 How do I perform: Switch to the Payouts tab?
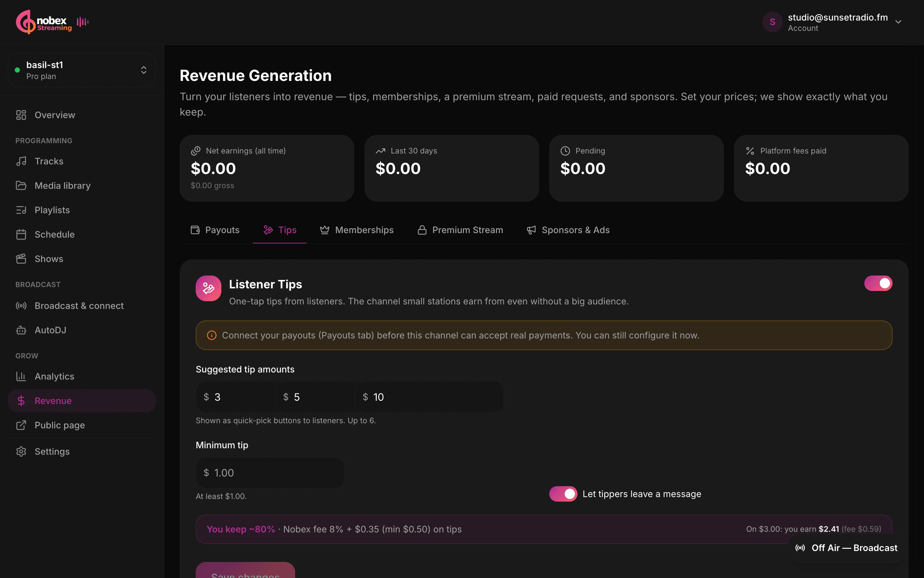215,230
